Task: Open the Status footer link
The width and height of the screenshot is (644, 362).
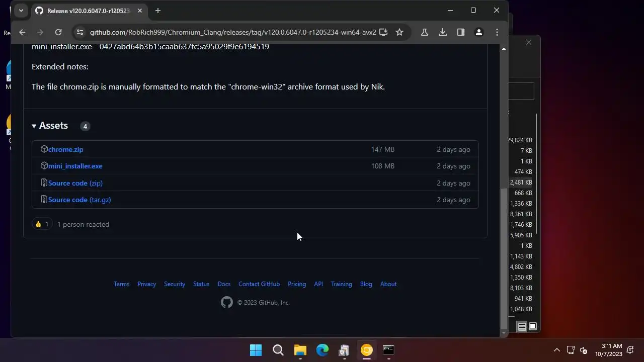Action: [201, 284]
